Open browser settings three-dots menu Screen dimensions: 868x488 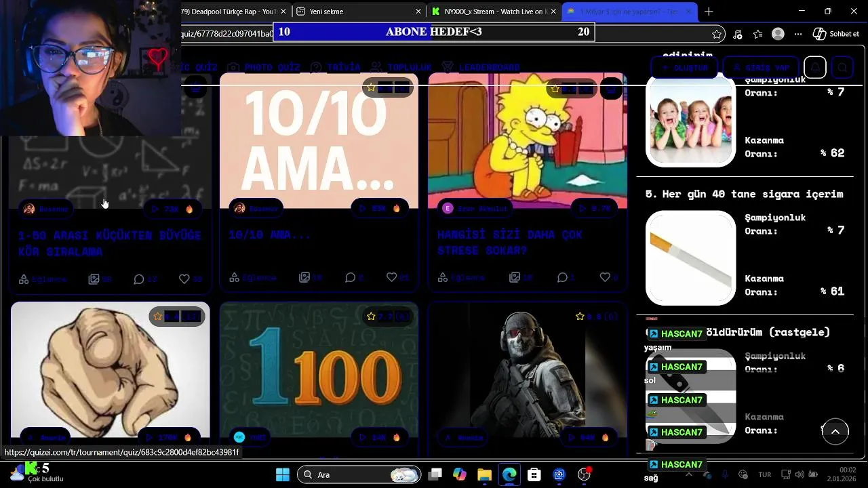pyautogui.click(x=798, y=34)
